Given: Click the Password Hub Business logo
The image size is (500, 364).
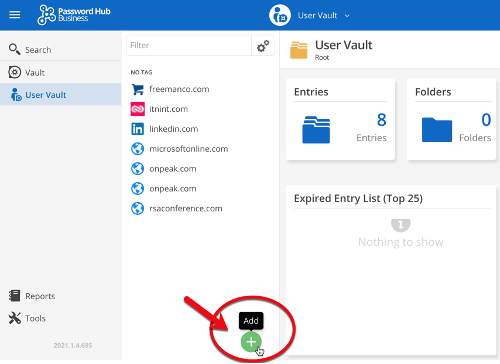Looking at the screenshot, I should [74, 15].
